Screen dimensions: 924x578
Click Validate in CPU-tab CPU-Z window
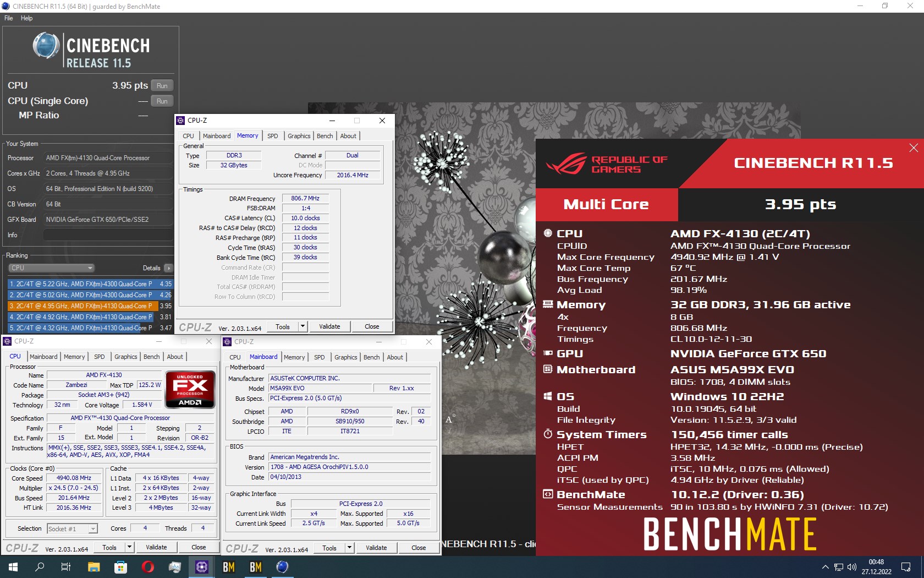tap(156, 547)
